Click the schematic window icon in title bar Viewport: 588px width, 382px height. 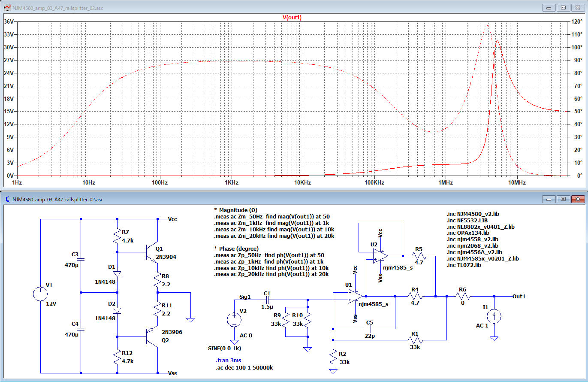tap(6, 199)
